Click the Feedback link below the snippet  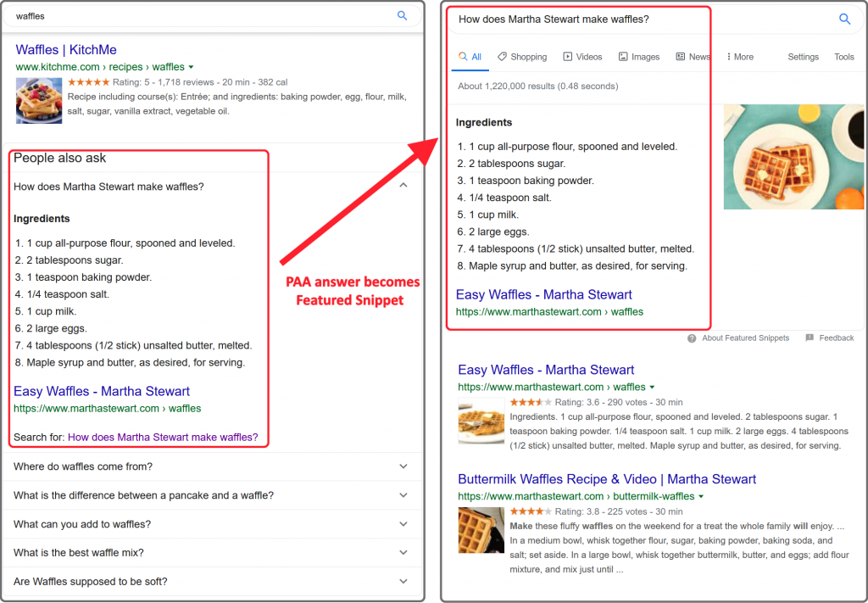836,338
